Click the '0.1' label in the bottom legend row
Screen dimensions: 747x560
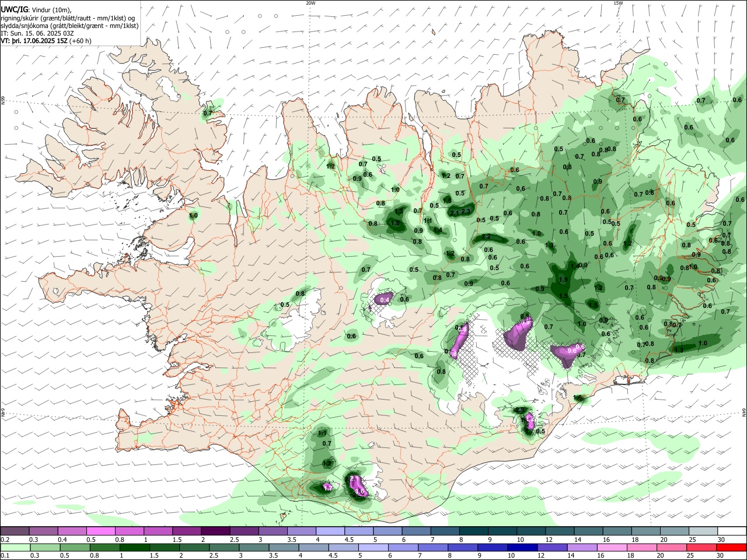(x=5, y=556)
